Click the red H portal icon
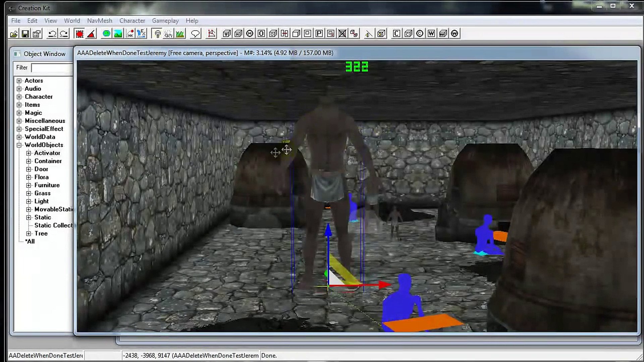 point(284,34)
